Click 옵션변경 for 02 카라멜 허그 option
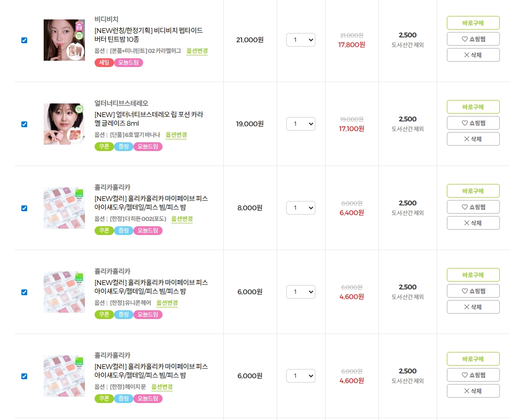The image size is (526, 420). point(197,51)
